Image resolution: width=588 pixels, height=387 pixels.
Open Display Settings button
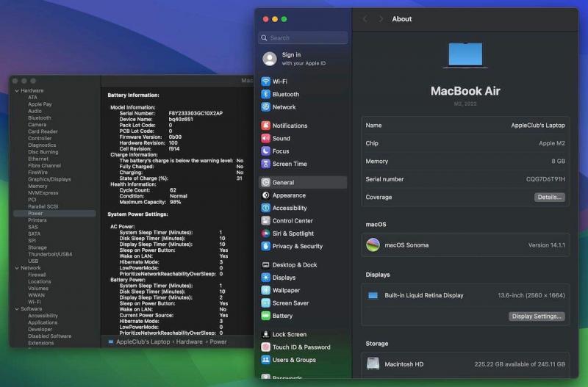537,317
